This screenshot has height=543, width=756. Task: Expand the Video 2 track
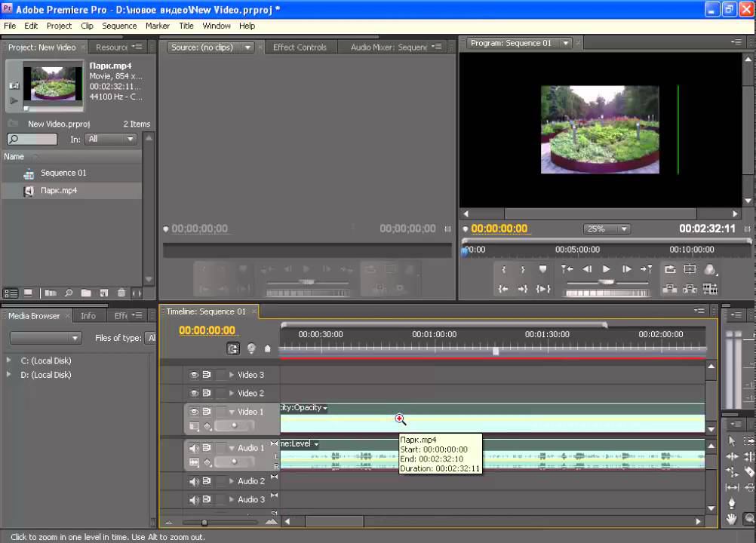232,393
